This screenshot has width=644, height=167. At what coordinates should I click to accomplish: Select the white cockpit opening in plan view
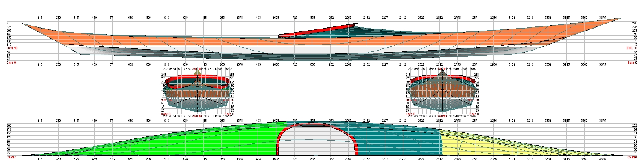point(317,141)
